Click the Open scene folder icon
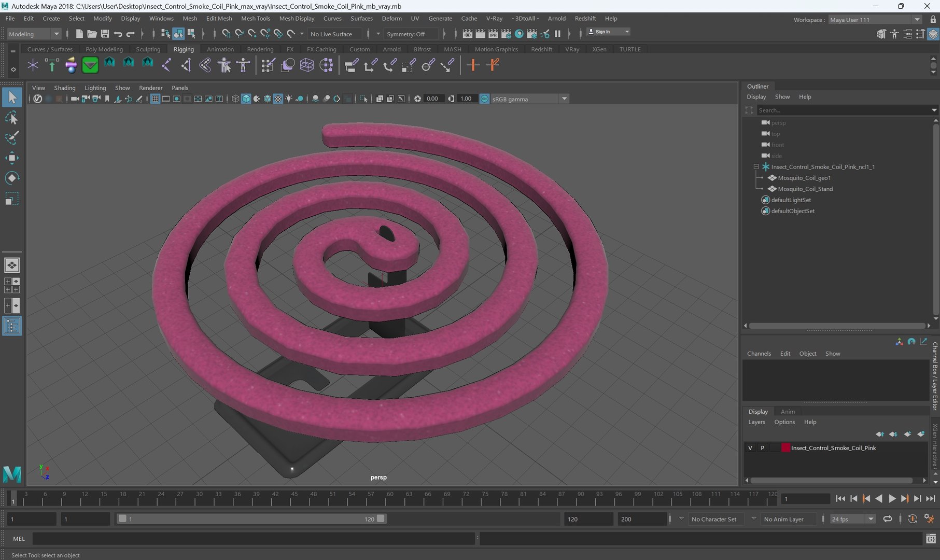This screenshot has width=940, height=560. coord(92,34)
